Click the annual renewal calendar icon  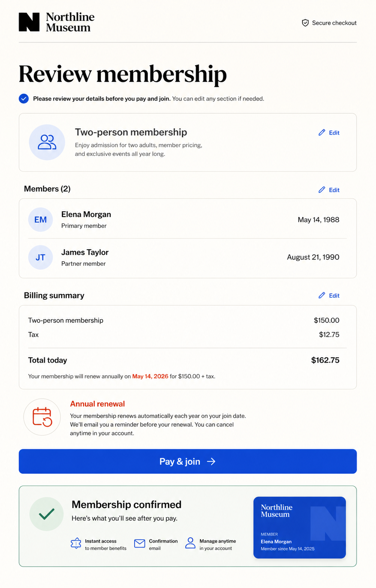click(x=42, y=417)
